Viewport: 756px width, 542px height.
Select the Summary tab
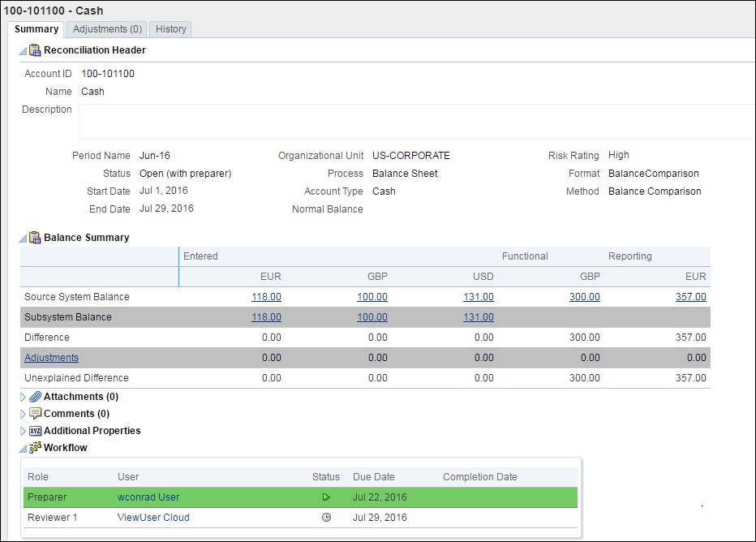pyautogui.click(x=36, y=28)
